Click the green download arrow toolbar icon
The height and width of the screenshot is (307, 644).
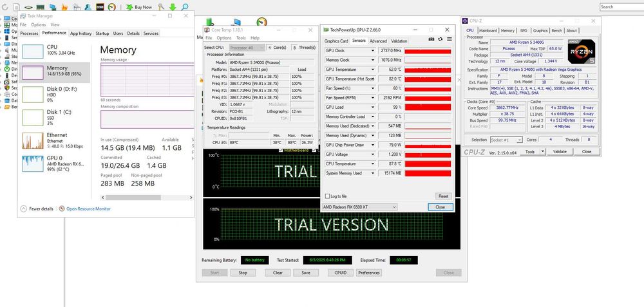pos(173,7)
